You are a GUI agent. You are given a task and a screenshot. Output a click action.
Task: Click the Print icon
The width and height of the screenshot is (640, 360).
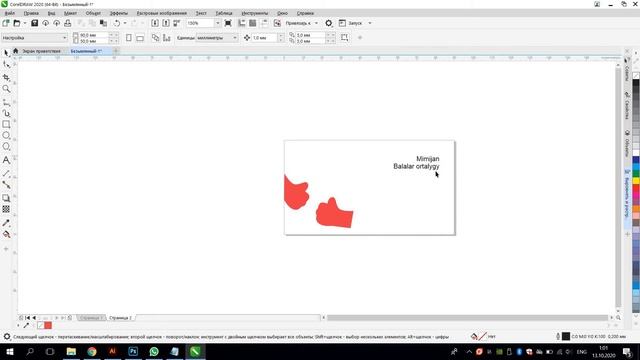point(68,23)
